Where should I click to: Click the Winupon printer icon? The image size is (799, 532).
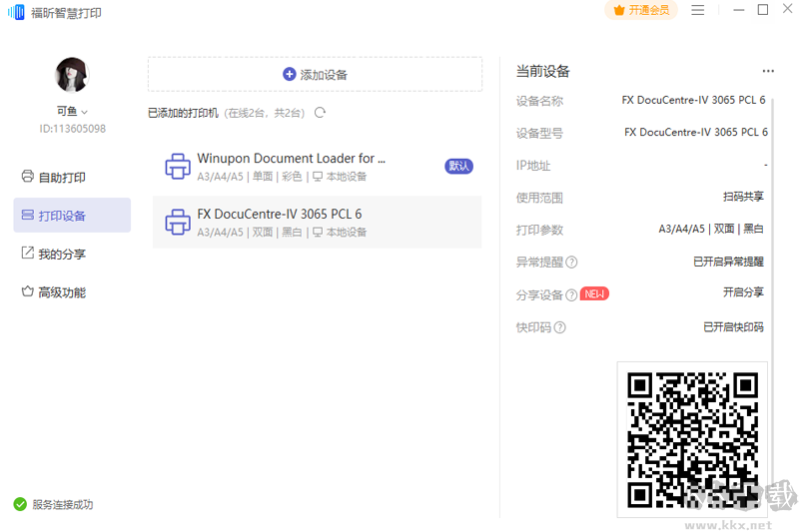[x=178, y=167]
